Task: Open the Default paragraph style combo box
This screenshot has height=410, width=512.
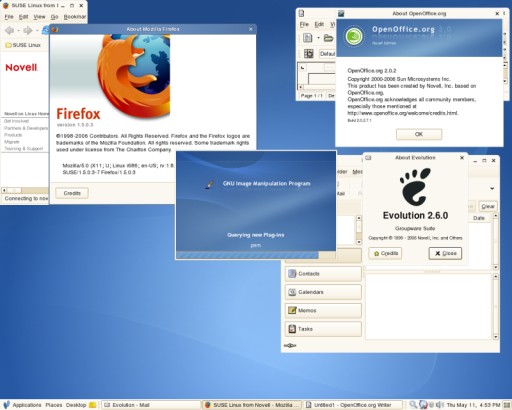Action: click(327, 54)
